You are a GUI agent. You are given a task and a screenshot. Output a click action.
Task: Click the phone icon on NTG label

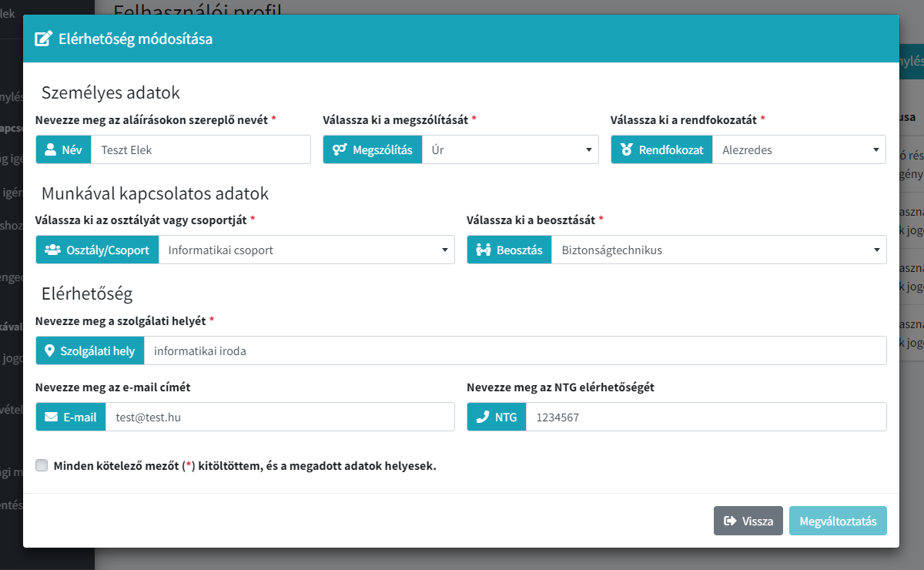coord(483,417)
